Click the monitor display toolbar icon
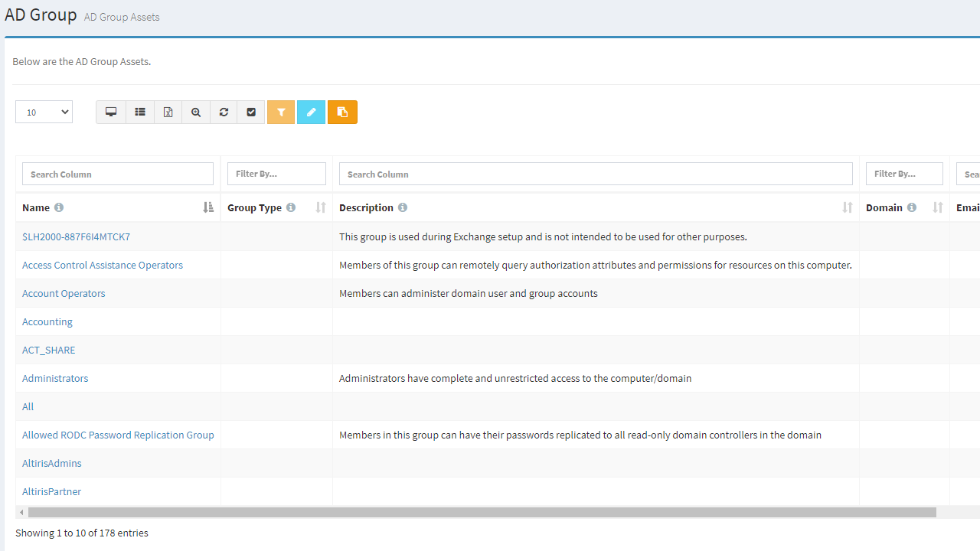The width and height of the screenshot is (980, 551). coord(111,112)
